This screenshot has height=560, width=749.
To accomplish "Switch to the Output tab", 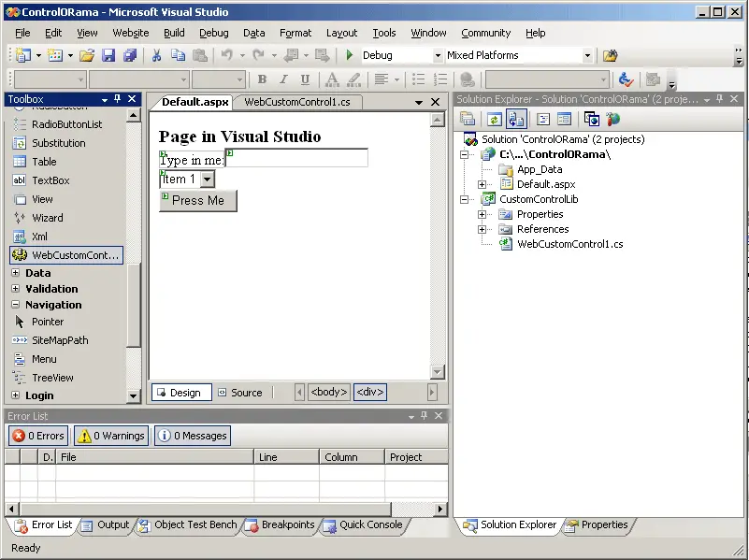I will click(106, 525).
